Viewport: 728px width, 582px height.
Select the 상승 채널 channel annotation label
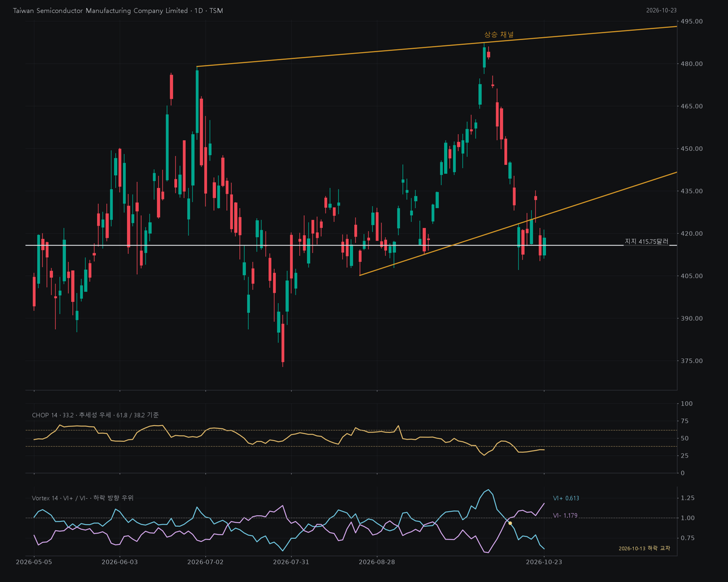(x=499, y=35)
